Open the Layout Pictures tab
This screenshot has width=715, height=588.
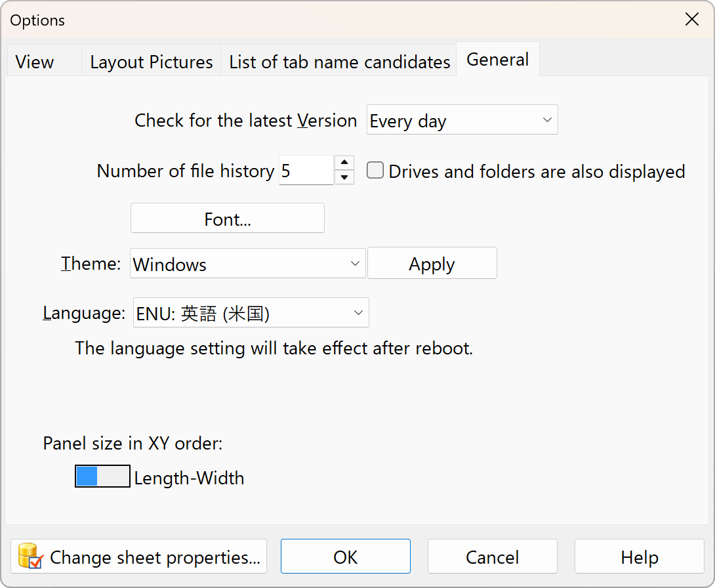coord(151,62)
